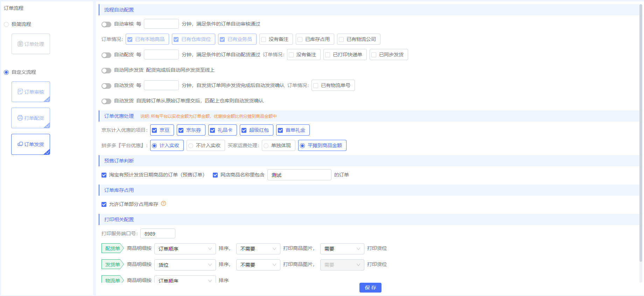This screenshot has width=644, height=296.
Task: Check 没有备注 in the 自动审核 conditions
Action: click(264, 39)
